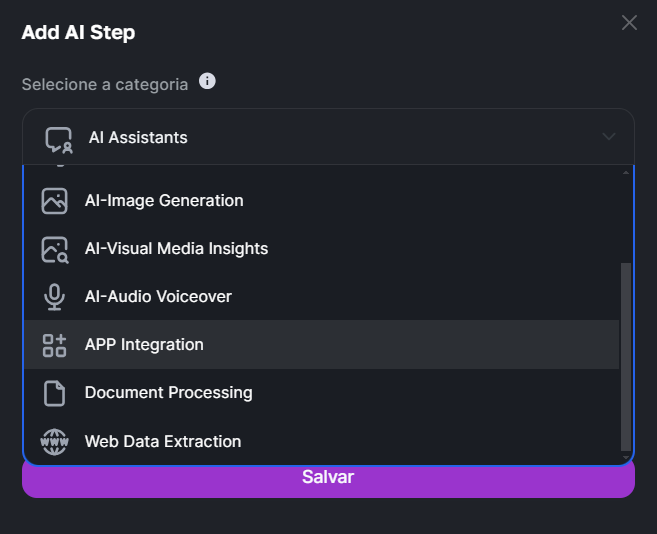Click the scrollbar up arrow in list
This screenshot has height=534, width=657.
(626, 172)
